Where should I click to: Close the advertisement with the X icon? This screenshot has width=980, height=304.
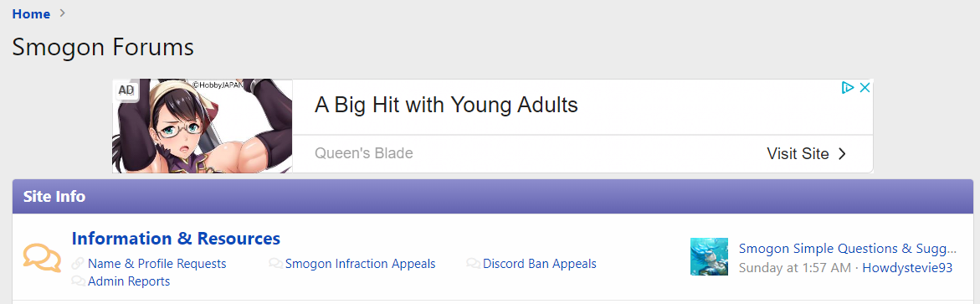[x=865, y=88]
